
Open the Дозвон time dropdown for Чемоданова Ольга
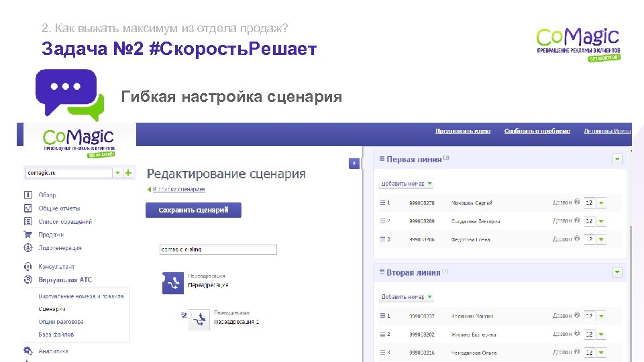coord(601,353)
